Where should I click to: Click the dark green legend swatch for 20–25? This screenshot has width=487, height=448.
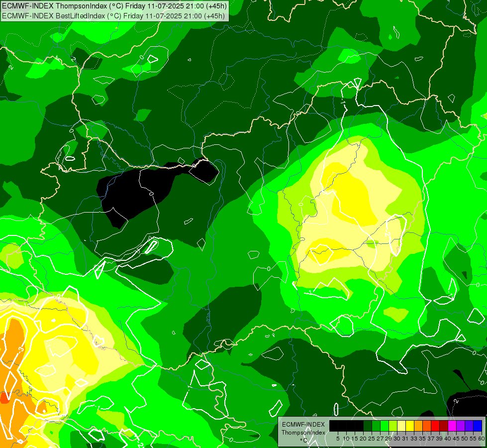368,426
